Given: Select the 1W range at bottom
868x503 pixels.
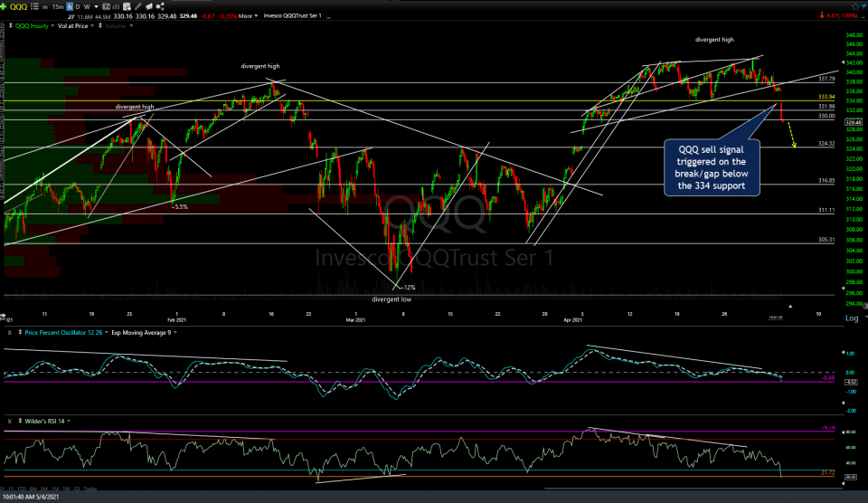Looking at the screenshot, I should [66, 489].
